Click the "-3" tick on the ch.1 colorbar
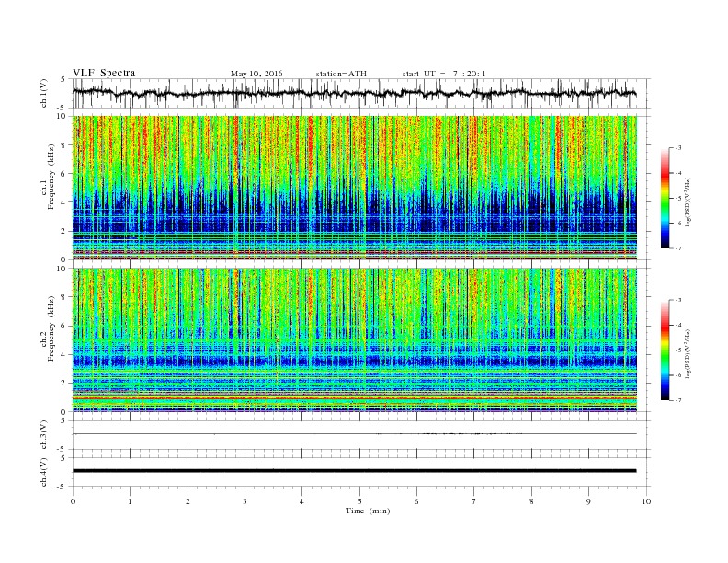Screen dimensions: 728x563 click(678, 148)
